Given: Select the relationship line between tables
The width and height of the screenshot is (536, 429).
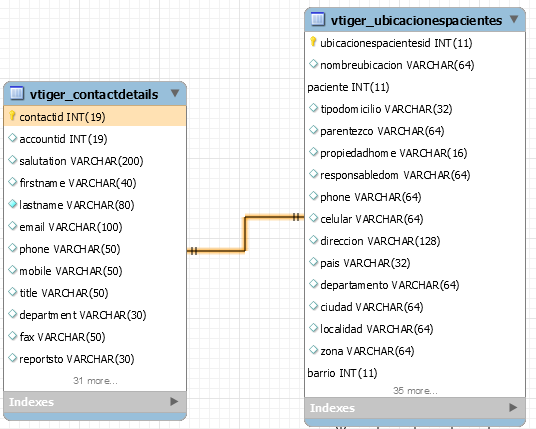Looking at the screenshot, I should [245, 234].
